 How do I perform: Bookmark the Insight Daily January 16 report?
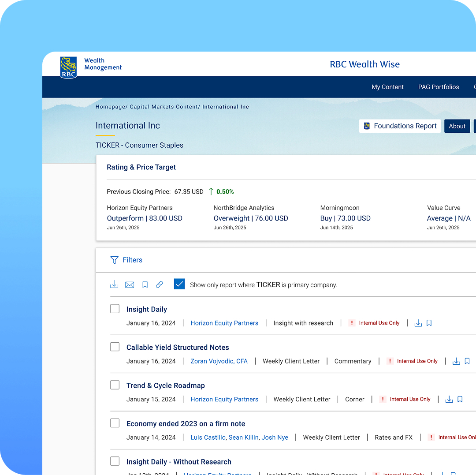click(429, 323)
